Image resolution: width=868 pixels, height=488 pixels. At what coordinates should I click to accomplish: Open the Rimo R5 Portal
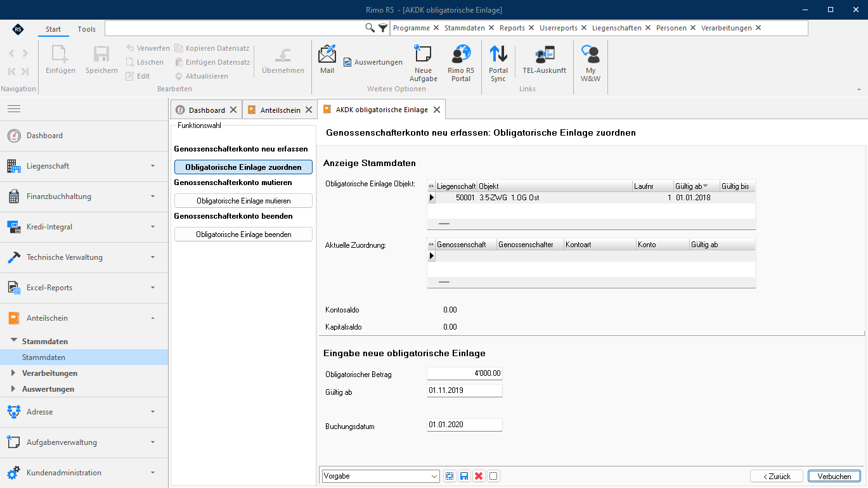click(x=461, y=63)
